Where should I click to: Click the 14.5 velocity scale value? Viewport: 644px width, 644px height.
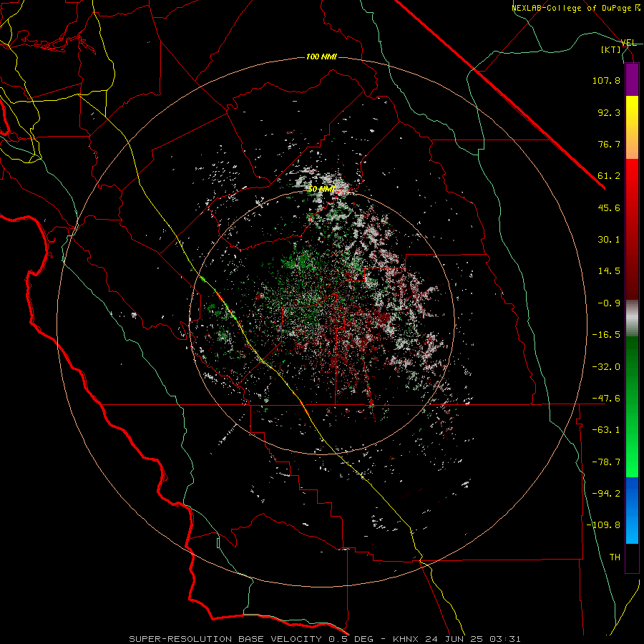coord(609,271)
